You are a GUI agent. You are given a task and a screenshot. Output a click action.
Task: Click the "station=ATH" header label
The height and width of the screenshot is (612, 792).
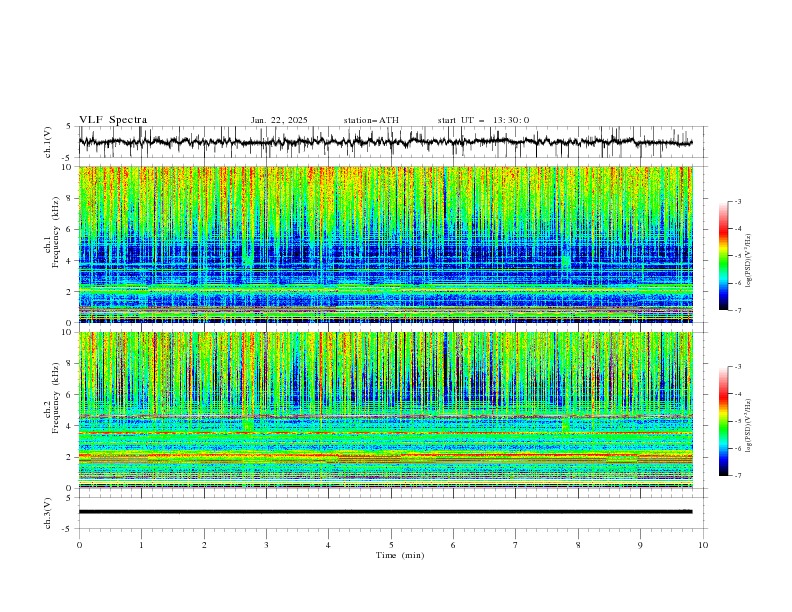(x=371, y=120)
